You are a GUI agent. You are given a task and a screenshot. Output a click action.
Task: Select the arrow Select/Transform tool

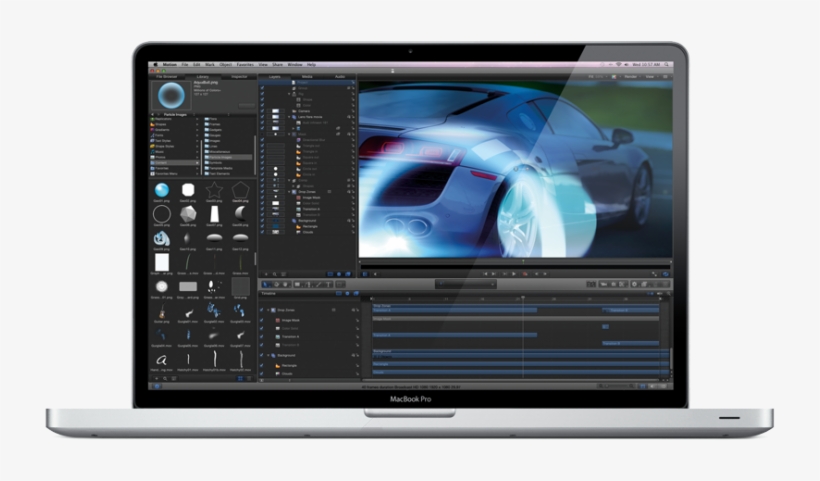click(x=266, y=284)
